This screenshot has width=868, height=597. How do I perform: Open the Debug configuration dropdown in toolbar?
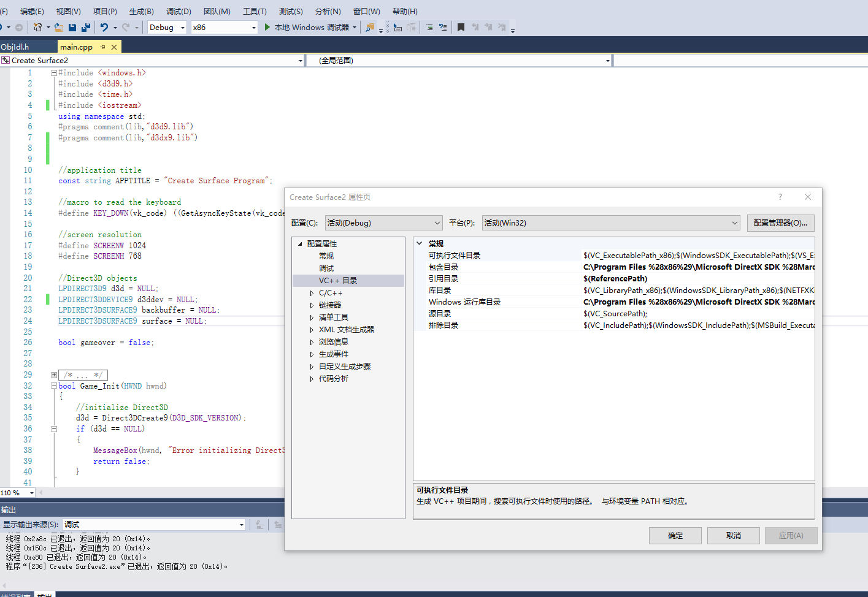[167, 27]
